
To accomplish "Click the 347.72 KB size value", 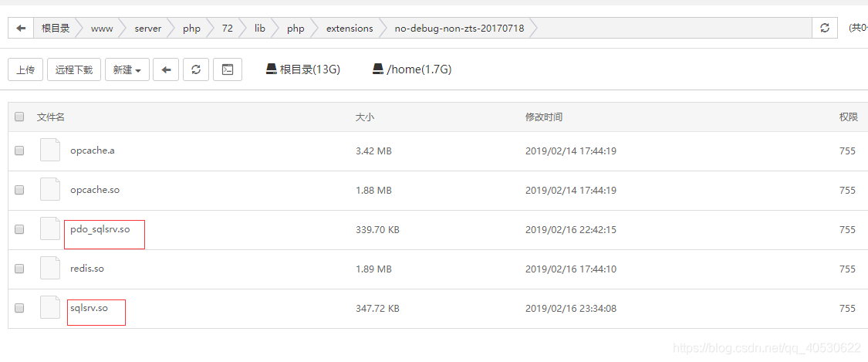I will coord(377,308).
